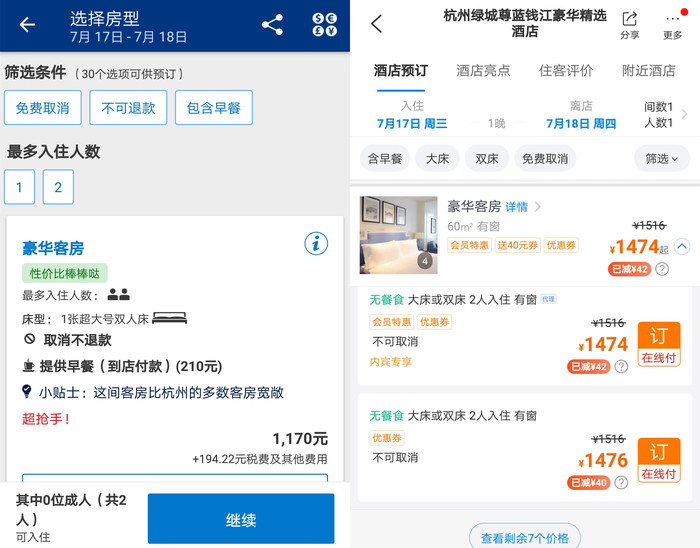Go back using the left chevron

(376, 25)
